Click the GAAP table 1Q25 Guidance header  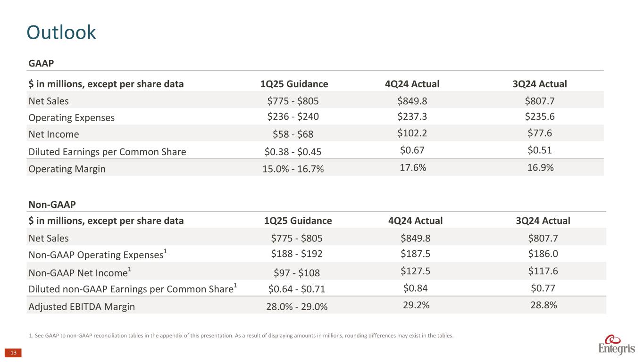[294, 84]
